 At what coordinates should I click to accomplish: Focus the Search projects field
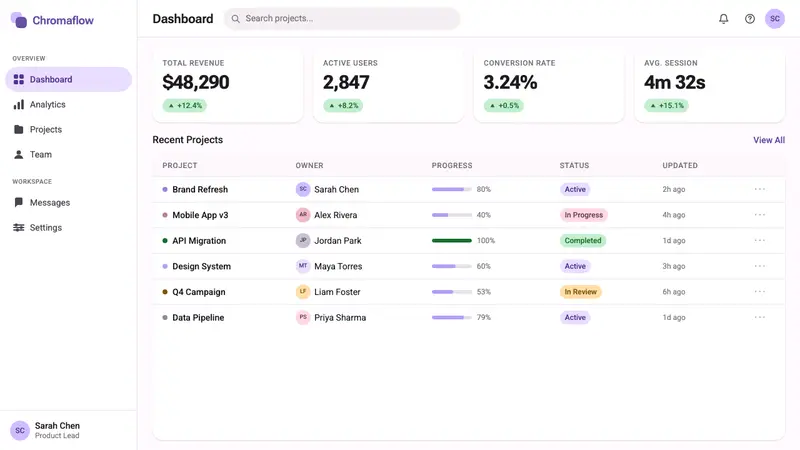tap(342, 19)
